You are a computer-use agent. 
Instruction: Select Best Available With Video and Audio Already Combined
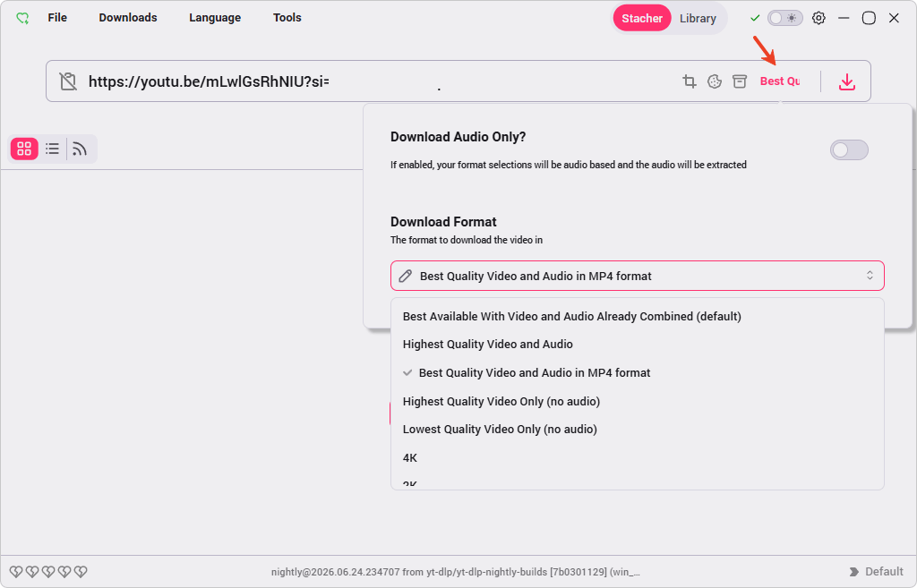coord(638,316)
